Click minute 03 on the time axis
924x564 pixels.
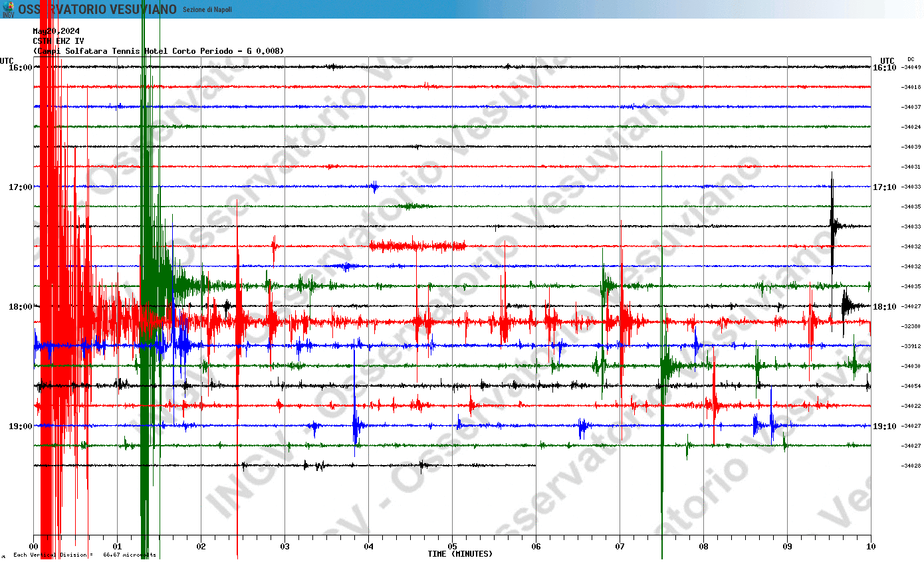pyautogui.click(x=285, y=547)
